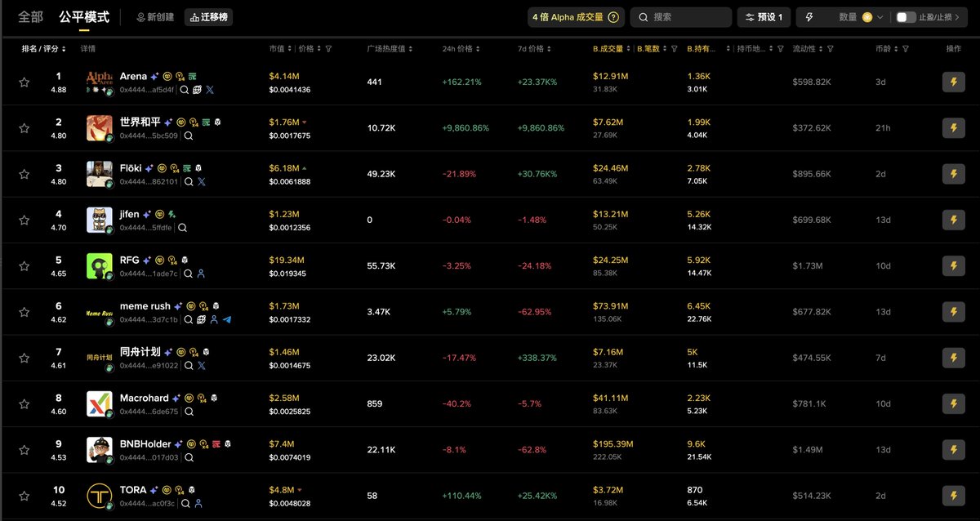Open the TORA token name link

(x=133, y=490)
